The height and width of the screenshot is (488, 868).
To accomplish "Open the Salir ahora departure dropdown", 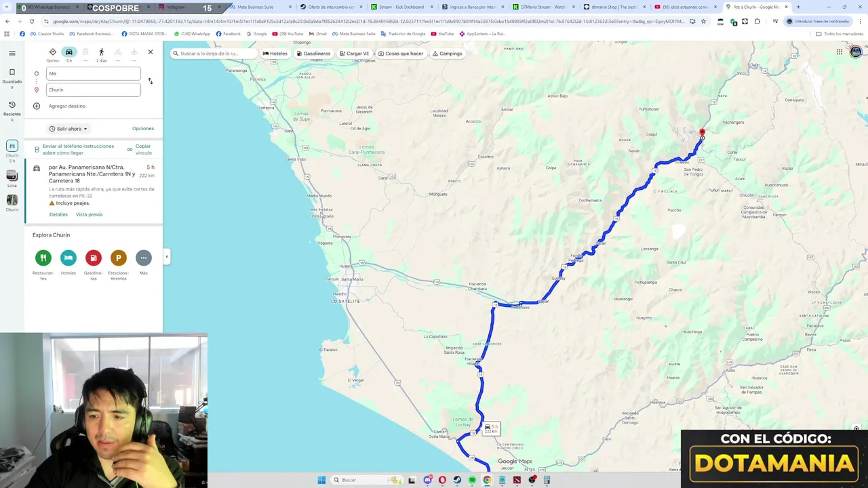I will [68, 129].
